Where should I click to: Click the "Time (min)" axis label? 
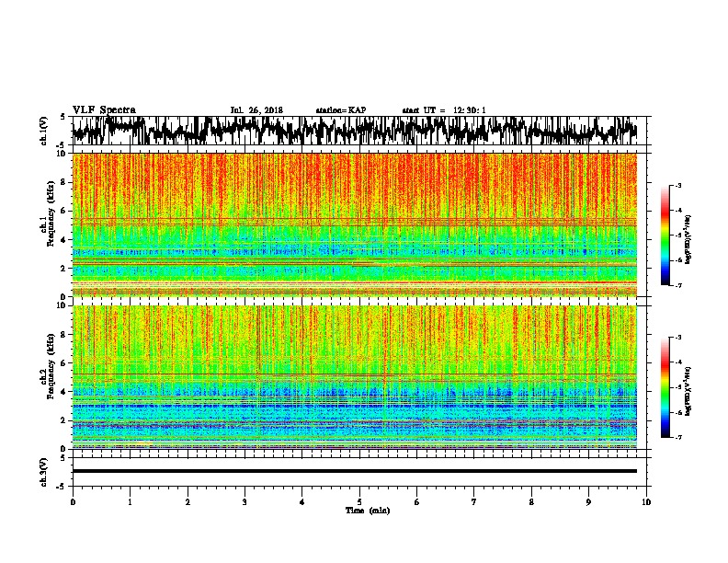[368, 511]
